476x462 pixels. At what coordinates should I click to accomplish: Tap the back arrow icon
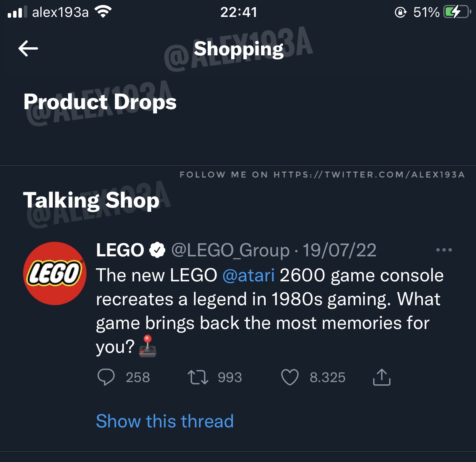pos(28,48)
